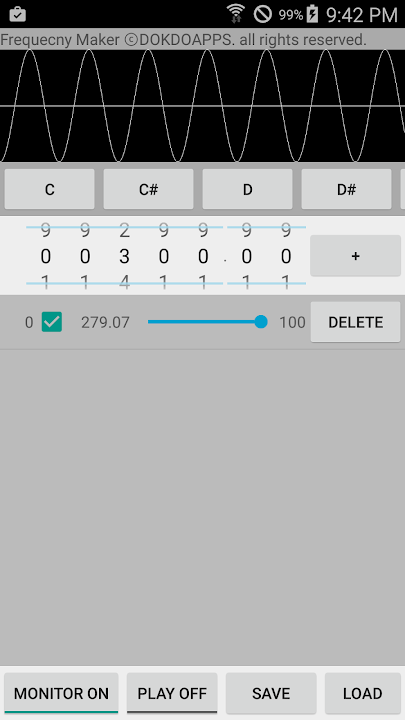Viewport: 405px width, 720px height.
Task: Pick digit 2 above hundreds picker
Action: [124, 230]
